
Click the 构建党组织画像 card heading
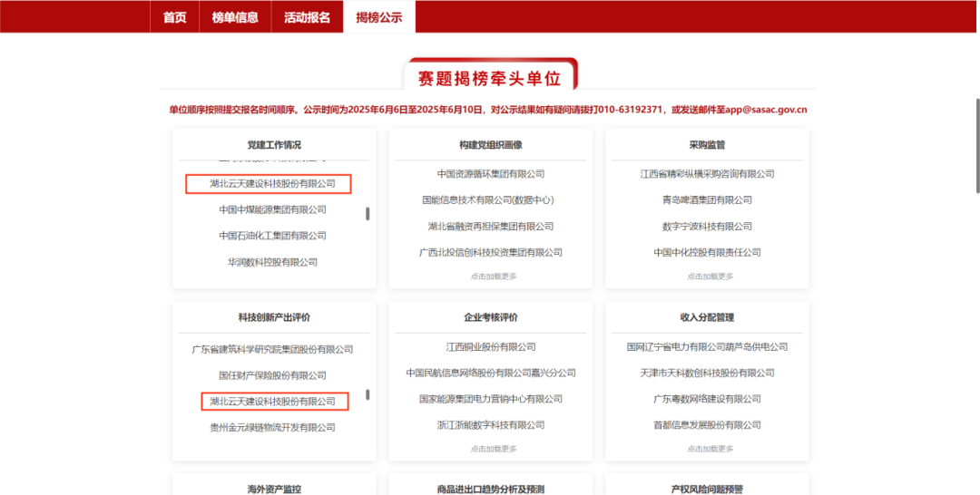[491, 145]
